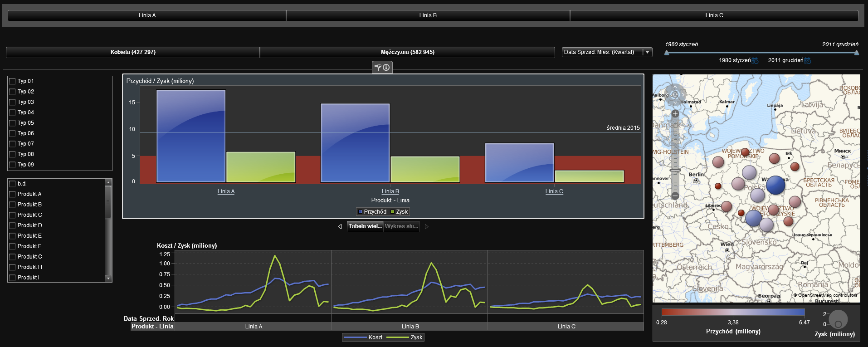Enable the Typ 05 filter

[12, 123]
